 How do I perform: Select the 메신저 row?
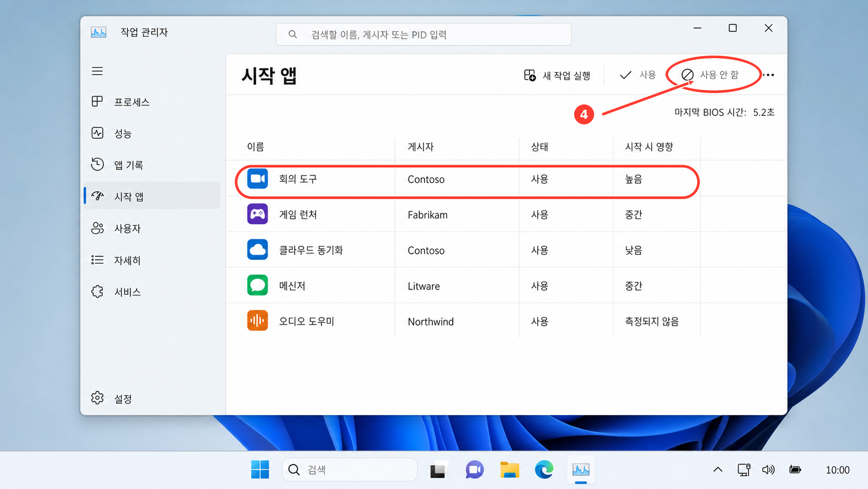(x=507, y=286)
